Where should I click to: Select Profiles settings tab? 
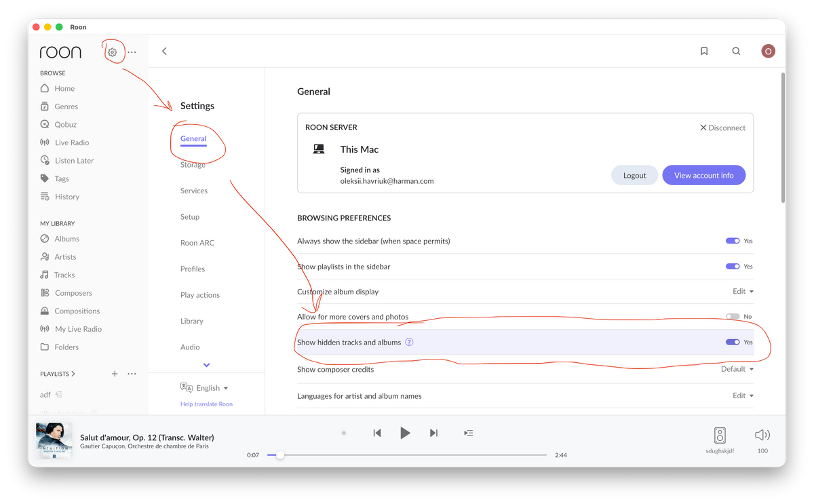[x=193, y=269]
